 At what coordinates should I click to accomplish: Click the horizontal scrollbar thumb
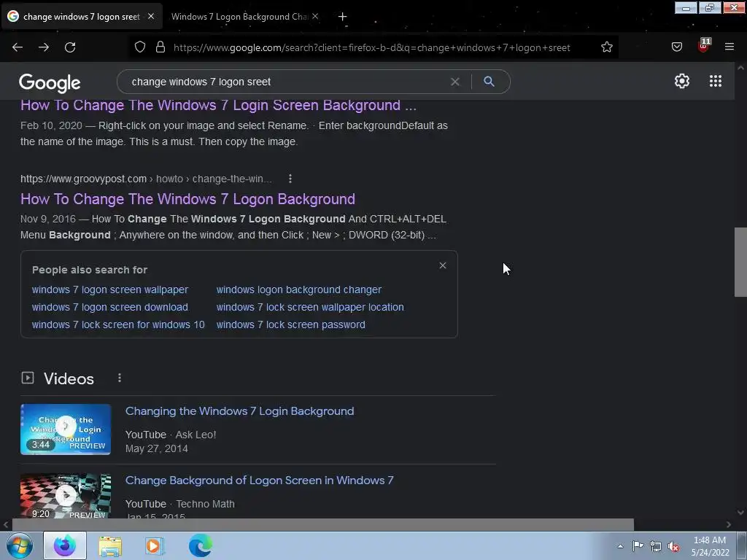tap(323, 524)
